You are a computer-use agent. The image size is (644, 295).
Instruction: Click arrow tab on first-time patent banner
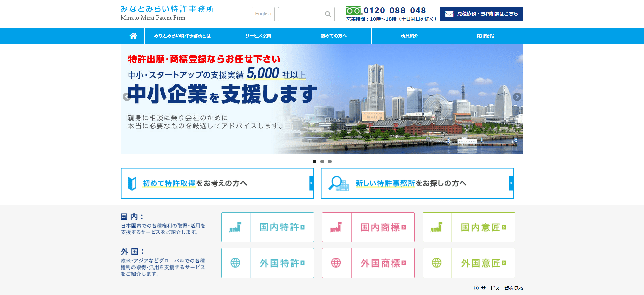point(311,183)
